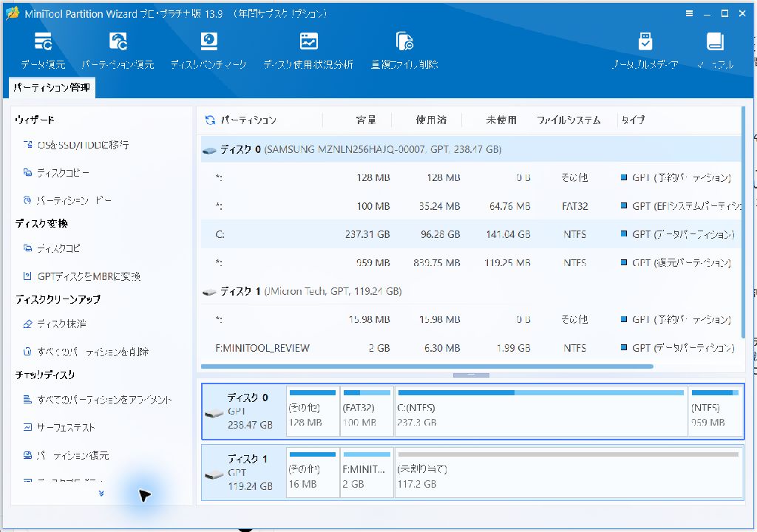Select (その他) 16 MB block in map
This screenshot has width=757, height=532.
(x=313, y=473)
